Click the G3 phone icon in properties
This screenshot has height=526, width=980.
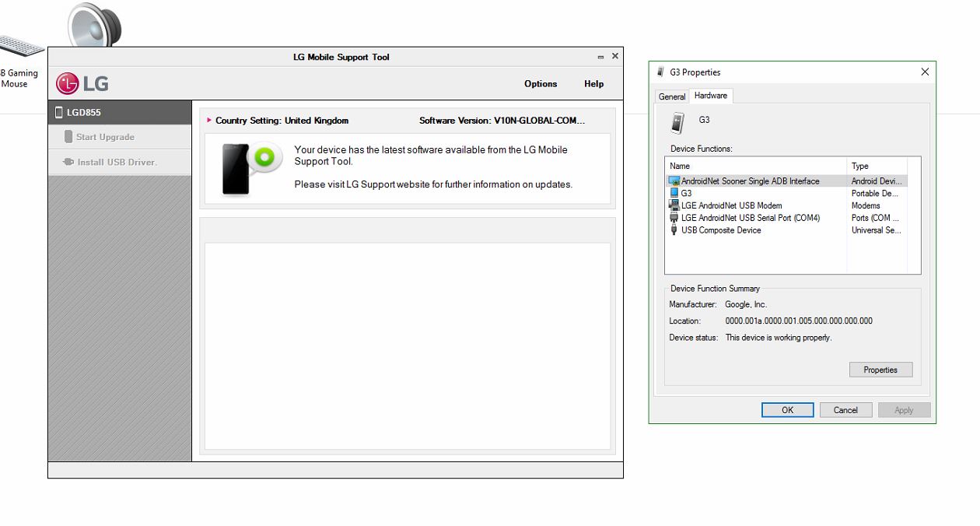677,122
